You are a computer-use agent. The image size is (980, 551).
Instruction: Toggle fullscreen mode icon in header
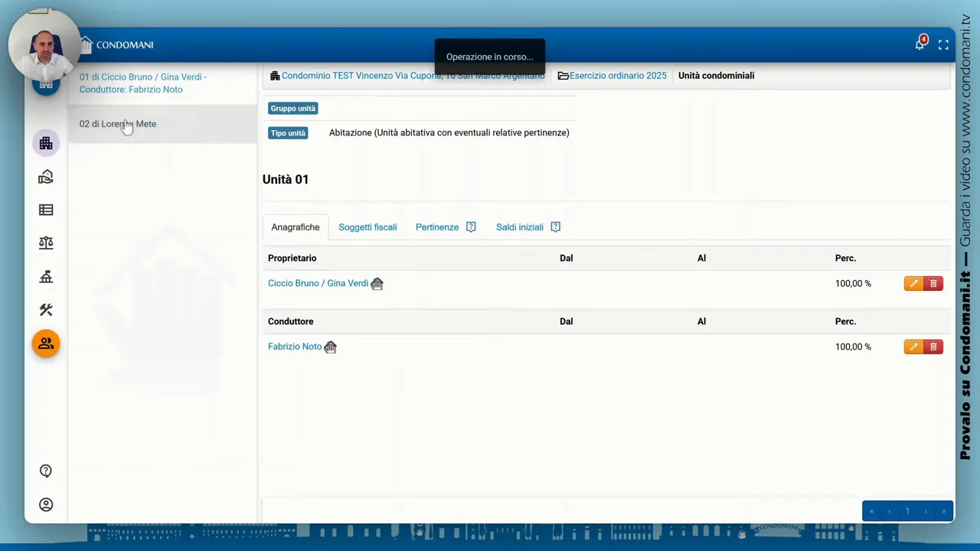coord(943,45)
